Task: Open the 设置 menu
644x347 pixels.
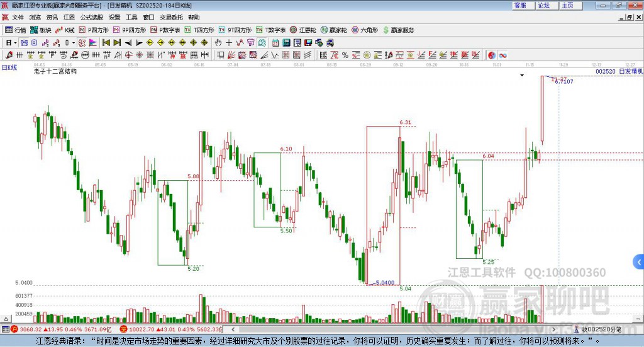Action: 114,17
